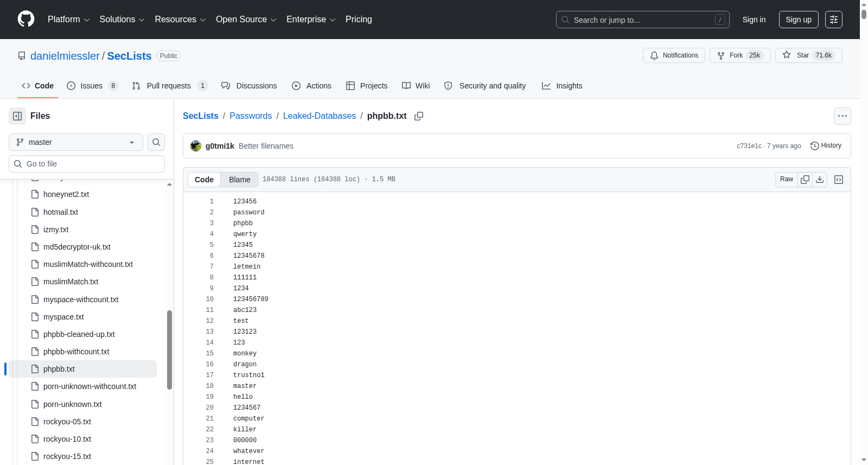Click the g0tmi1k avatar image

click(x=196, y=146)
